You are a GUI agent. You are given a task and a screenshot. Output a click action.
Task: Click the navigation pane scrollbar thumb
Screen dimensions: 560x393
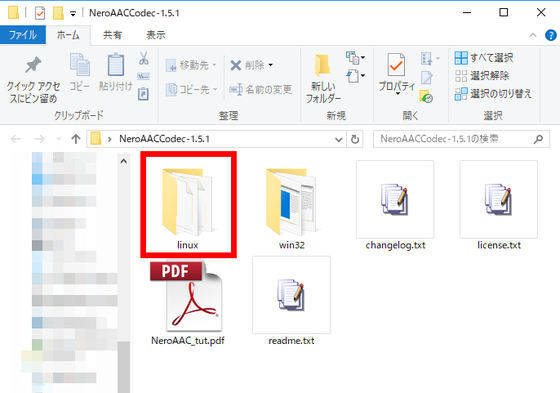[124, 367]
